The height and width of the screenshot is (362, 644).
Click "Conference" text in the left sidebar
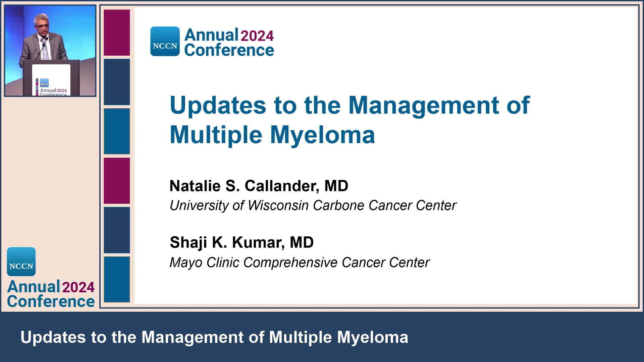point(51,301)
